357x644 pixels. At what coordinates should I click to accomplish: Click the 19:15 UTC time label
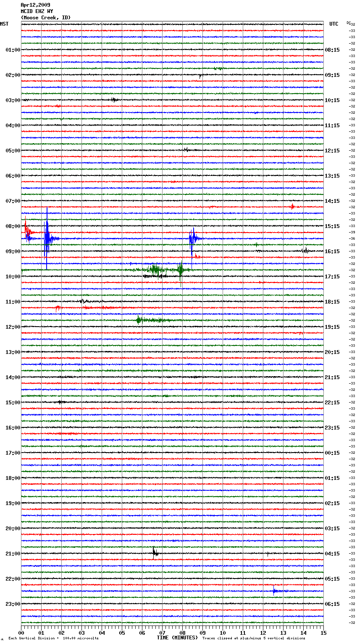click(332, 327)
